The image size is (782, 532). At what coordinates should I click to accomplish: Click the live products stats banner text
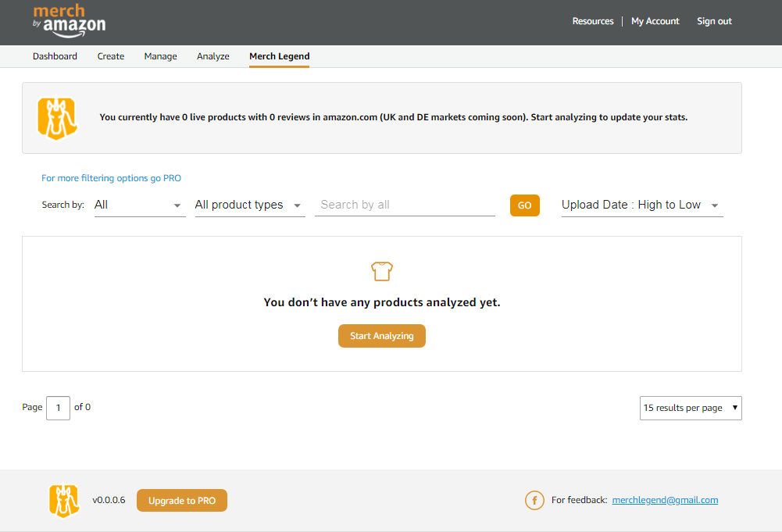[x=394, y=117]
